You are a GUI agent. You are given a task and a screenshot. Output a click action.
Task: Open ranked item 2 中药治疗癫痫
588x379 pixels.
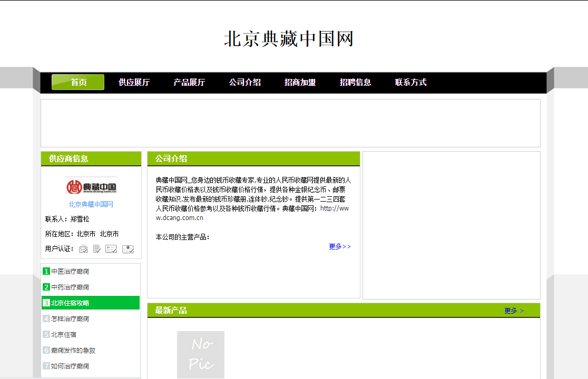pos(70,287)
